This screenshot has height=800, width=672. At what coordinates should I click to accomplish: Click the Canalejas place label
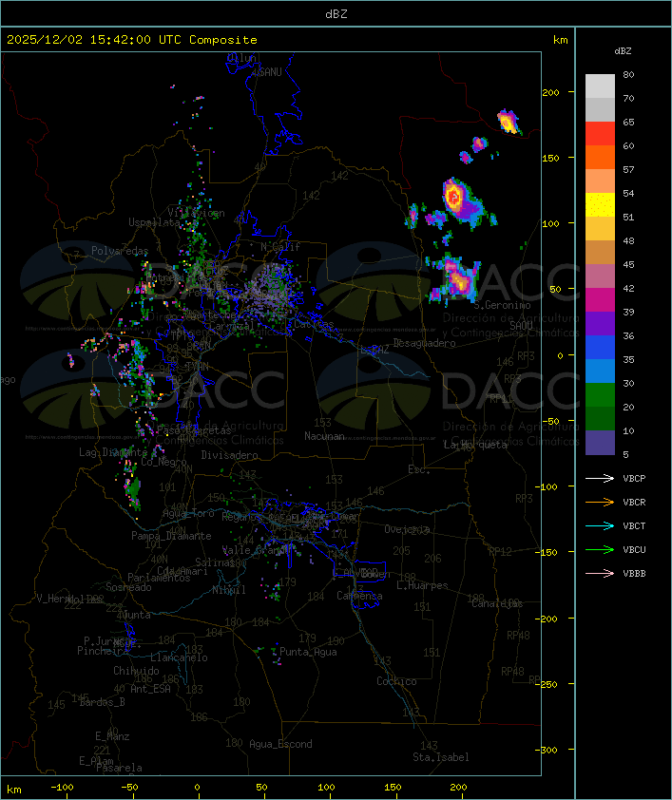497,603
